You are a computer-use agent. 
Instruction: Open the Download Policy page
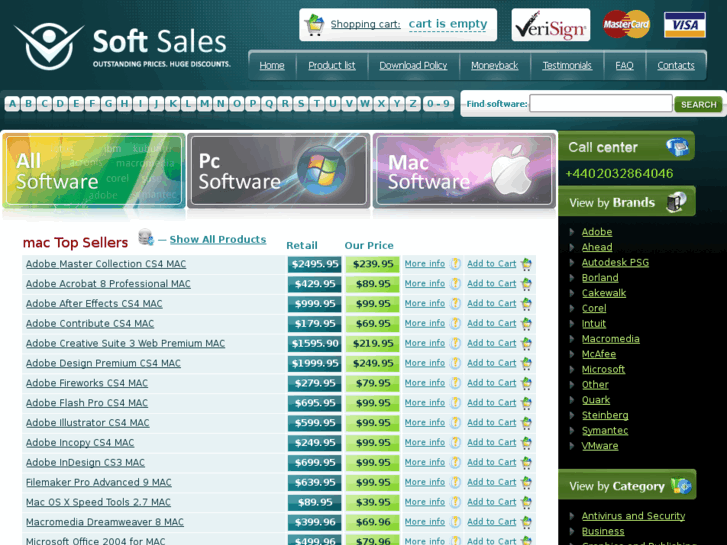(413, 65)
